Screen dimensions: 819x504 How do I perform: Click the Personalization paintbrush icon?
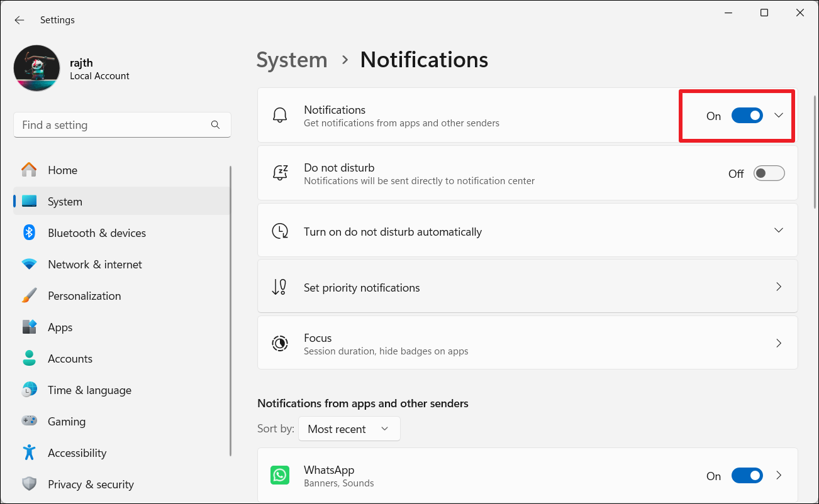[x=29, y=296]
